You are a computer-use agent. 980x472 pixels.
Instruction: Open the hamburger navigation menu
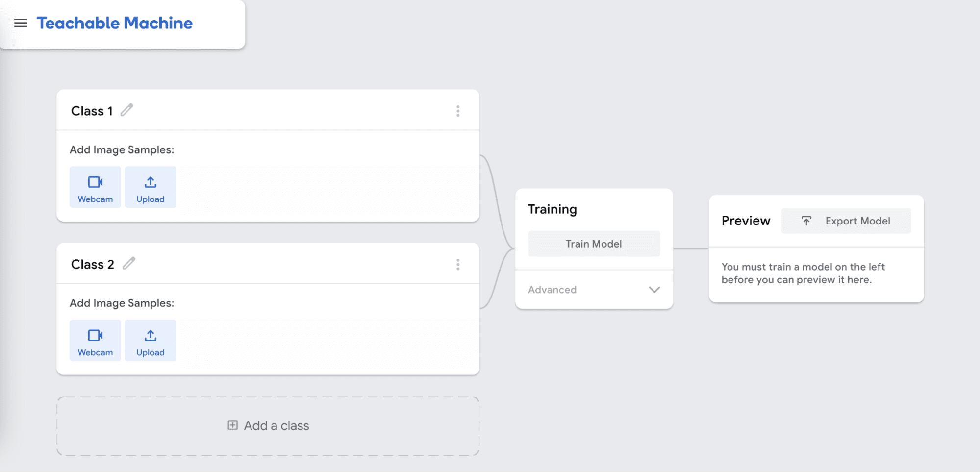pos(21,23)
